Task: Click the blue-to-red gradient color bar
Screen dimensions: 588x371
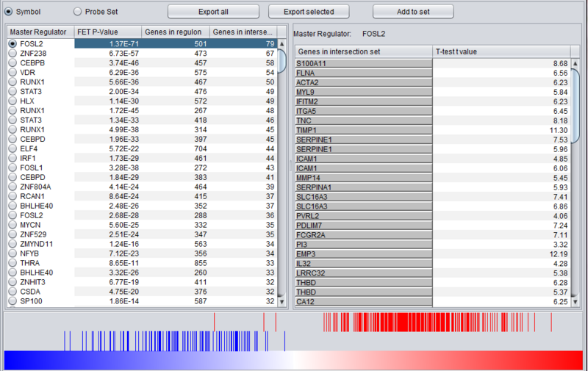Action: pyautogui.click(x=293, y=360)
